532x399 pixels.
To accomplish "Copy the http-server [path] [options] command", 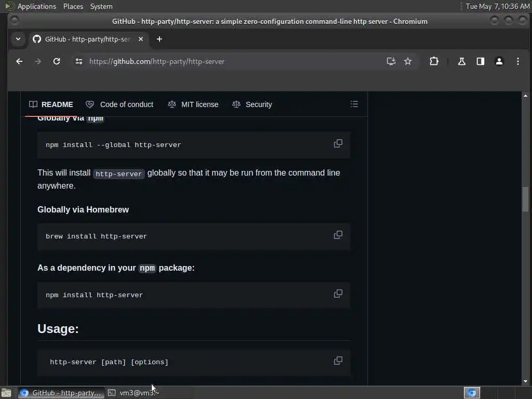I will (x=338, y=361).
